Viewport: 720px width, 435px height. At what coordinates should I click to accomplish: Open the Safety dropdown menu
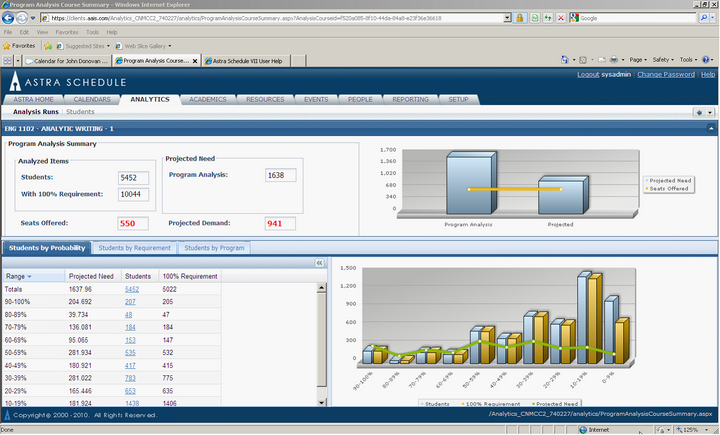point(663,60)
